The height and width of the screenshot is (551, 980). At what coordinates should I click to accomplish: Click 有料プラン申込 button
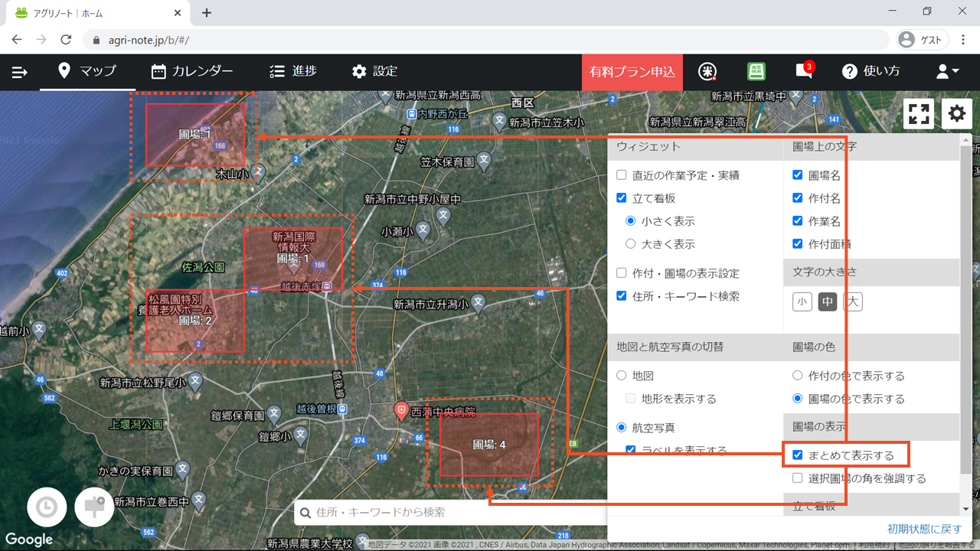tap(632, 72)
